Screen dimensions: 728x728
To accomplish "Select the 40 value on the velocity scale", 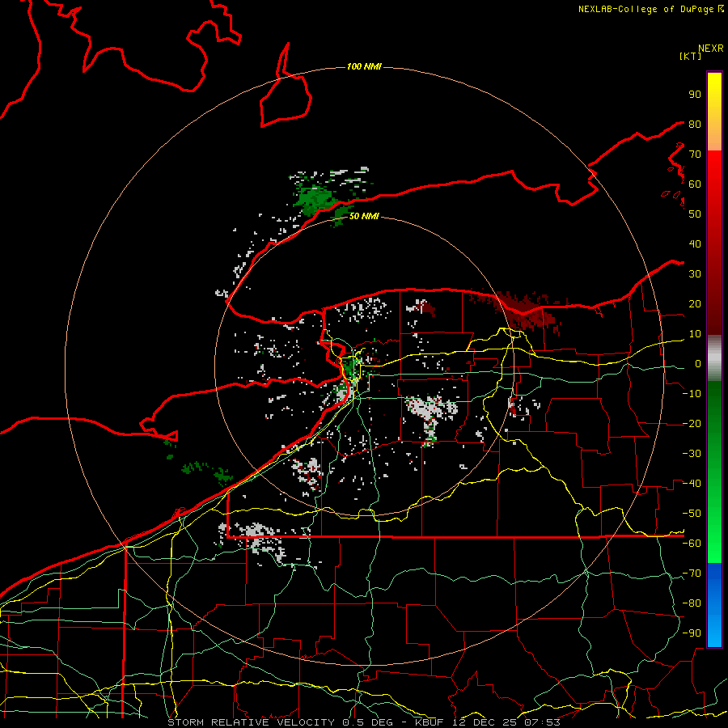I will pos(695,244).
